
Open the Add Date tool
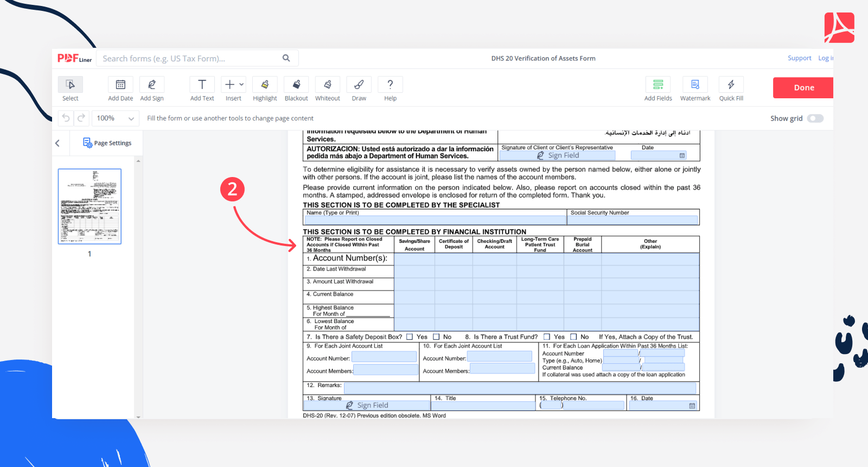click(120, 85)
